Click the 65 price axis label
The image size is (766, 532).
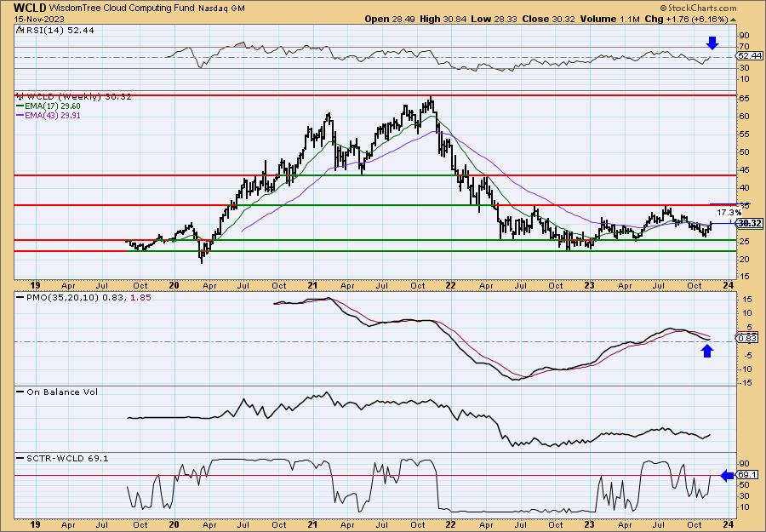[x=744, y=98]
